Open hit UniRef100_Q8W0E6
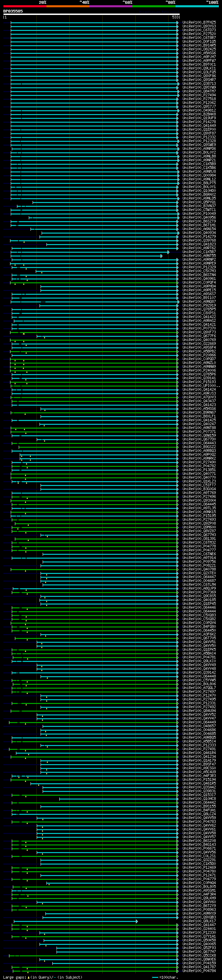 199,959
